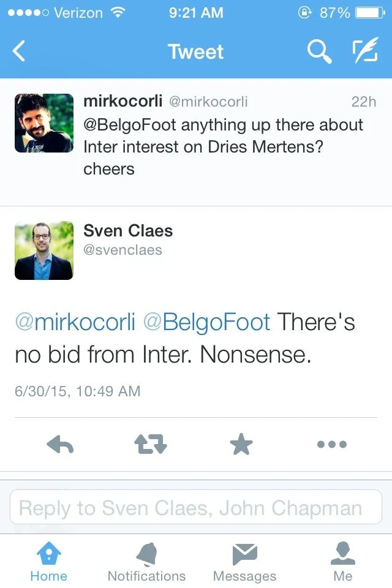Open mirkocorli's profile picture
This screenshot has width=392, height=588.
(44, 123)
